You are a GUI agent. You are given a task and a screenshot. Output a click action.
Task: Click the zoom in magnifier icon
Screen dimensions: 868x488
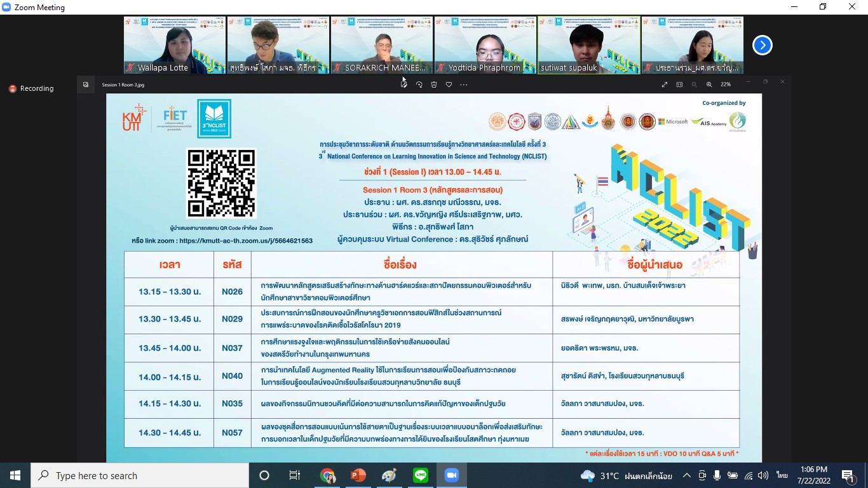click(x=709, y=85)
